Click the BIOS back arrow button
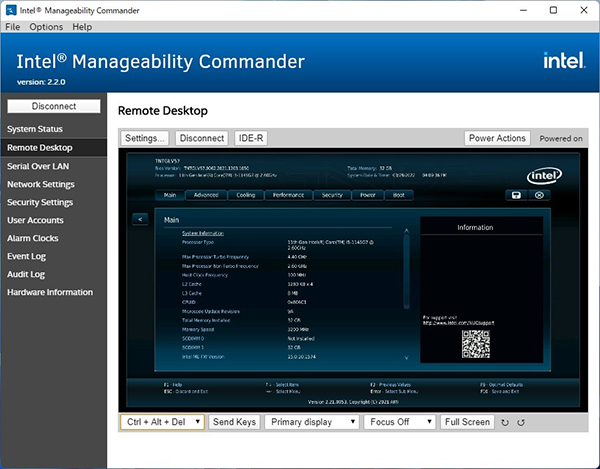Screen dimensions: 600x469 (x=140, y=219)
